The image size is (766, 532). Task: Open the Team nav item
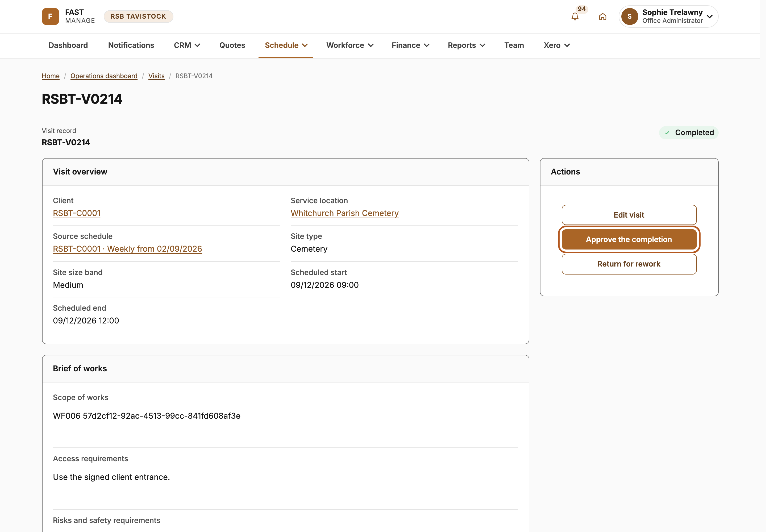514,45
